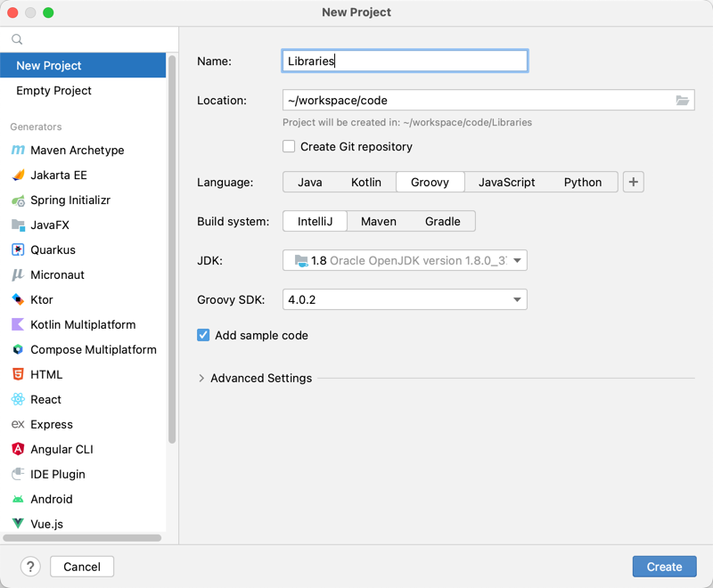Click the Express 'ex' icon
713x588 pixels.
point(18,424)
